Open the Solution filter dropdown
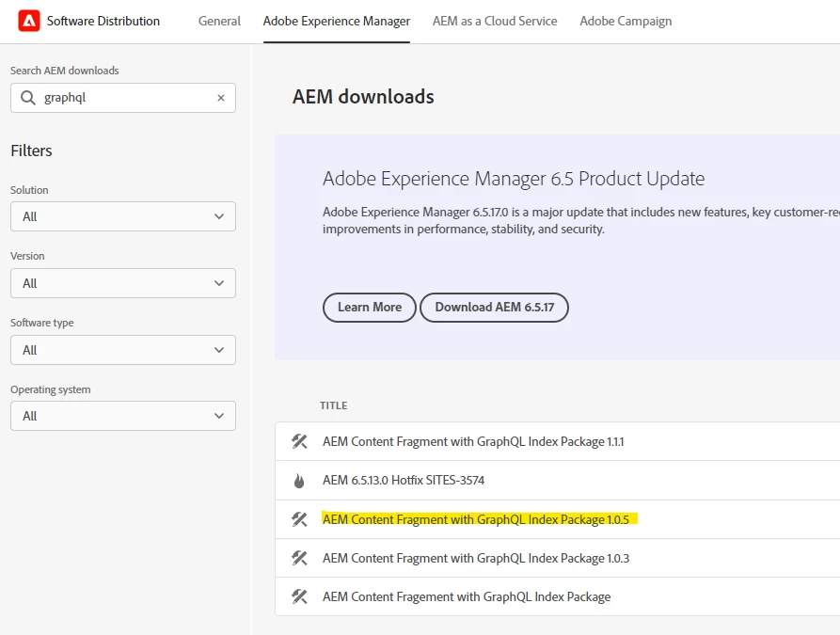The height and width of the screenshot is (635, 840). coord(123,216)
